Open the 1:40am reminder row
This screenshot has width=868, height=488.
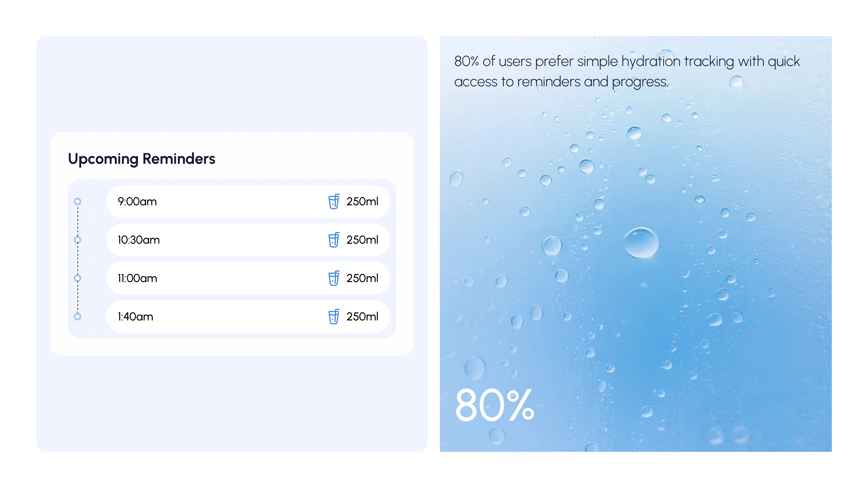(x=248, y=317)
